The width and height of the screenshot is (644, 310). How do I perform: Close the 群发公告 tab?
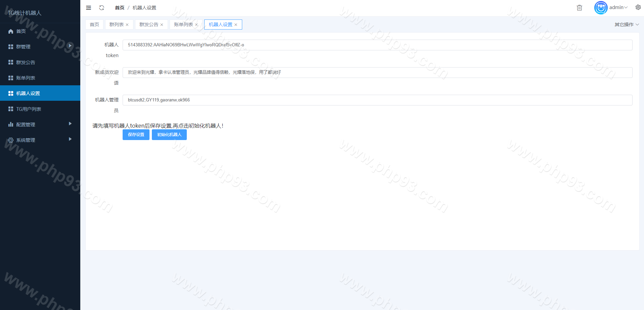162,25
